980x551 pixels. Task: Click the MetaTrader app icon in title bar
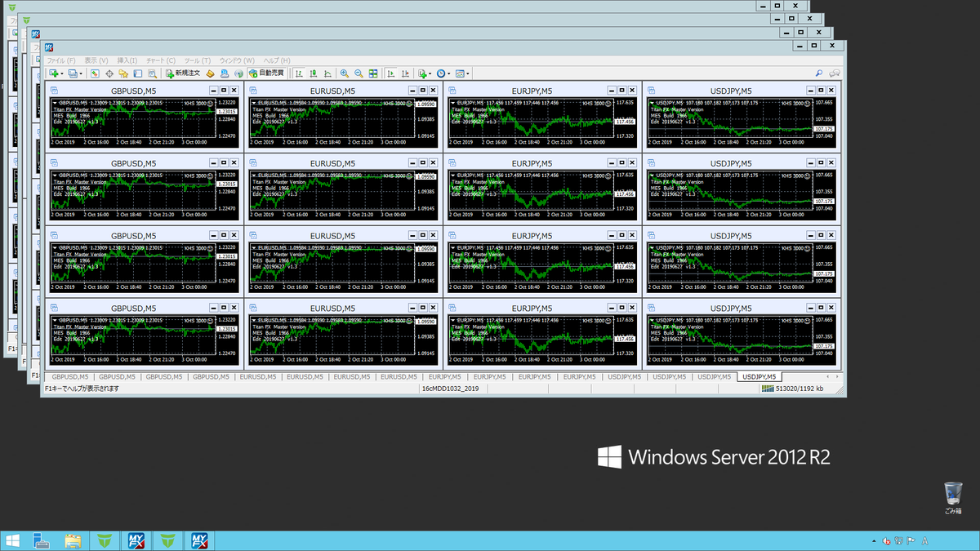[50, 47]
